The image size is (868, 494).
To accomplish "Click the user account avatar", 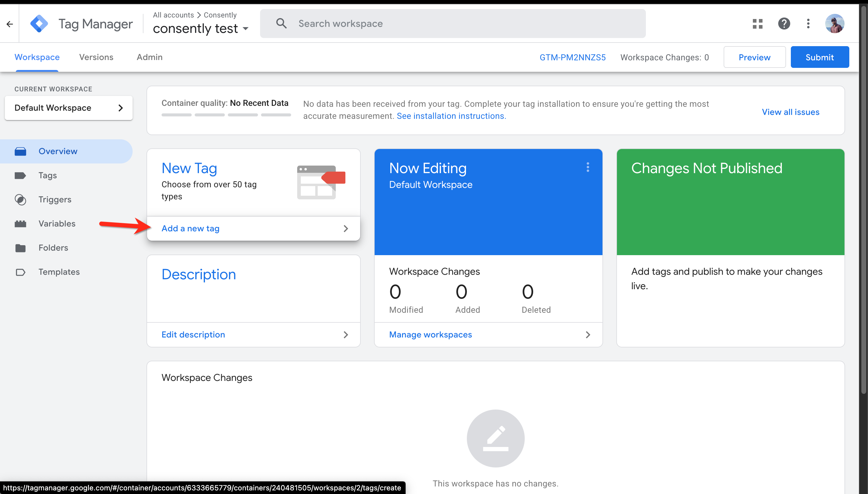I will coord(835,24).
